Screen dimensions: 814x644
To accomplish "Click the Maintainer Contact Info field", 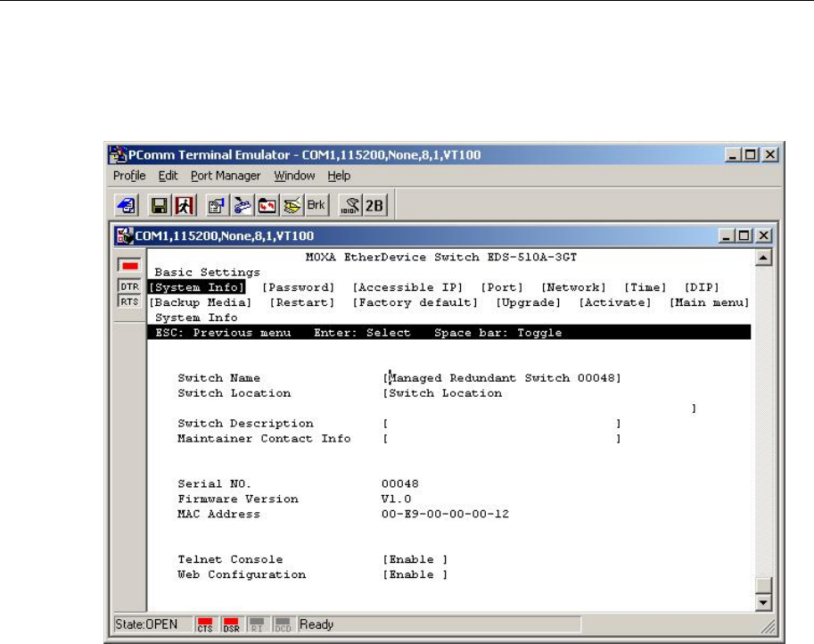I will coord(502,438).
